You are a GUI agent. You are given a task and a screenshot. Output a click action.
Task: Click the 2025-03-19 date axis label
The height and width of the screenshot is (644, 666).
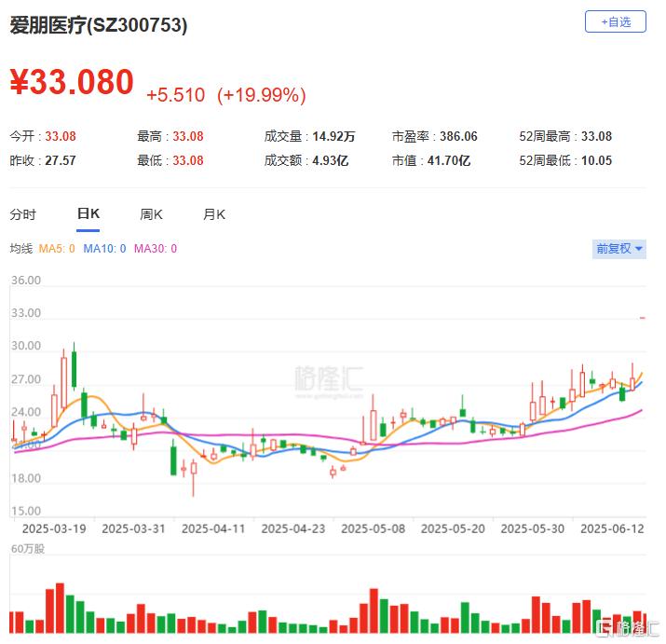pos(54,528)
